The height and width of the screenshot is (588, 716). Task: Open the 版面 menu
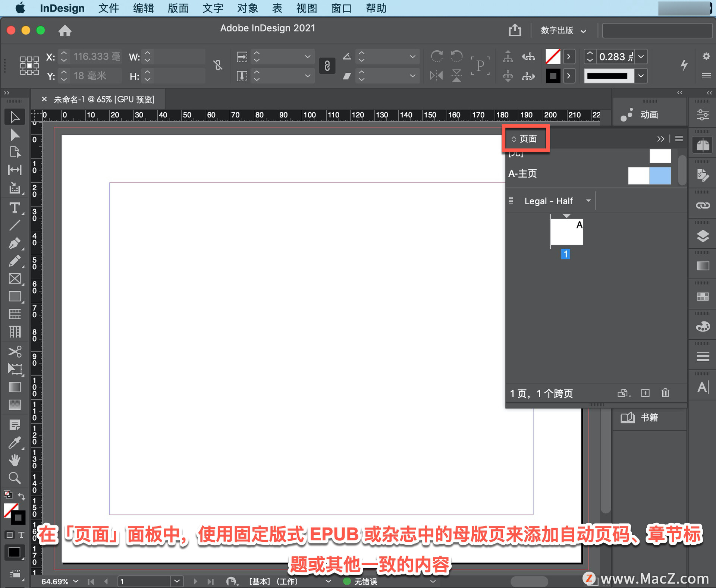178,8
